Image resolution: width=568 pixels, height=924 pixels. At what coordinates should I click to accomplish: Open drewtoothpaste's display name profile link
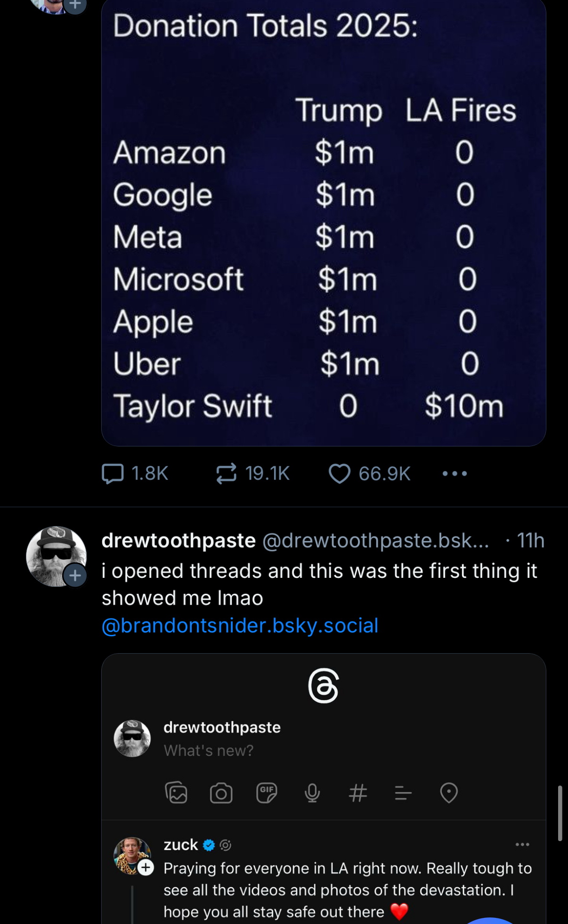pos(179,541)
